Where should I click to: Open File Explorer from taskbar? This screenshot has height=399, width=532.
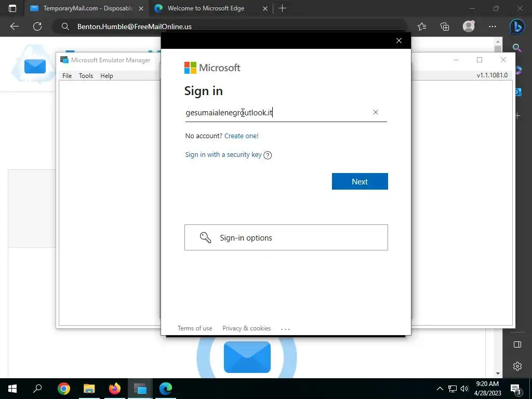point(89,389)
